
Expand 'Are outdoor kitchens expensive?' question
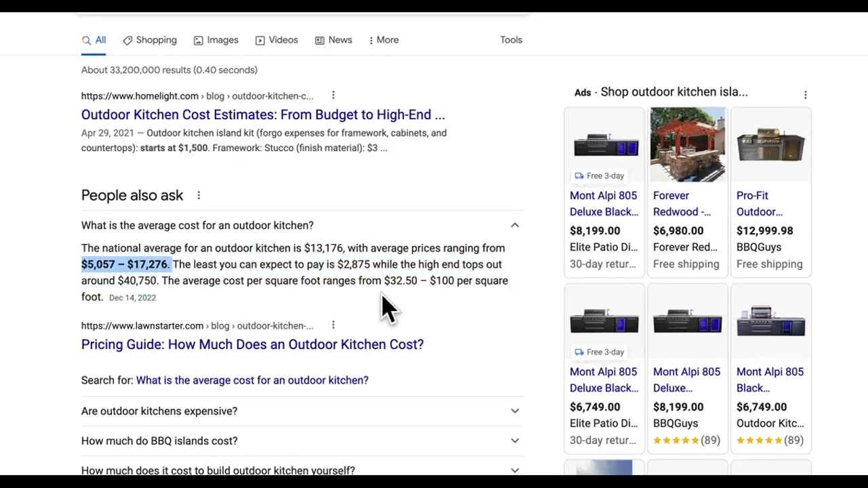pos(302,411)
